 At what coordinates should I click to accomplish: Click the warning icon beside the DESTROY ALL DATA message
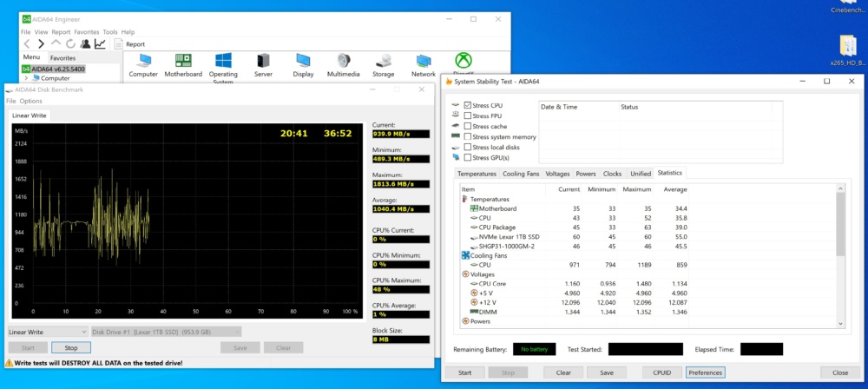(9, 363)
